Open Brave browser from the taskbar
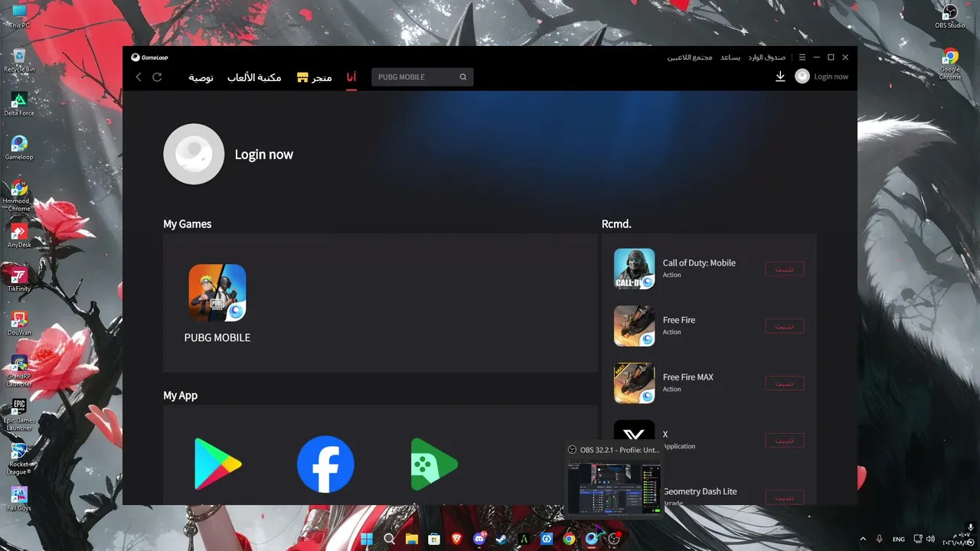 (x=456, y=539)
